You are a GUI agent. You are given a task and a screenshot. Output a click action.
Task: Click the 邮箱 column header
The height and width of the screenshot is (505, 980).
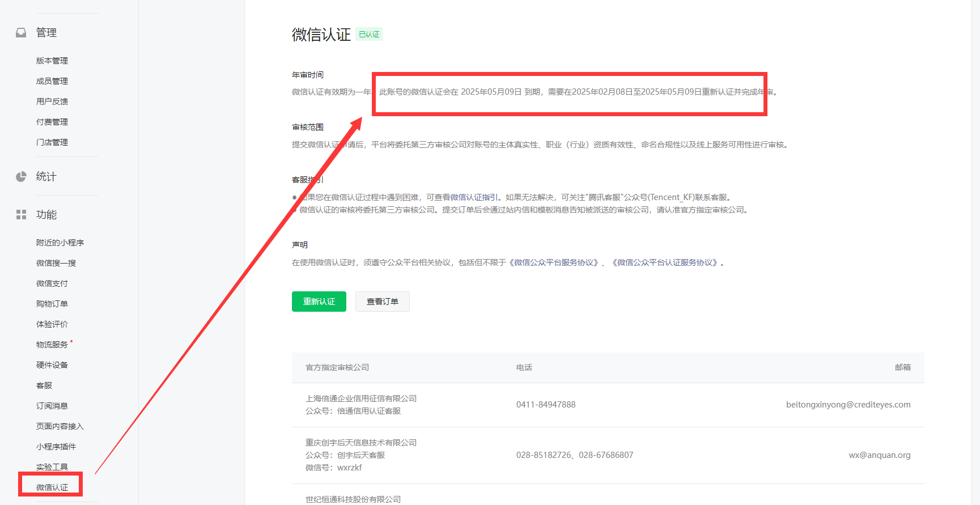pos(903,367)
